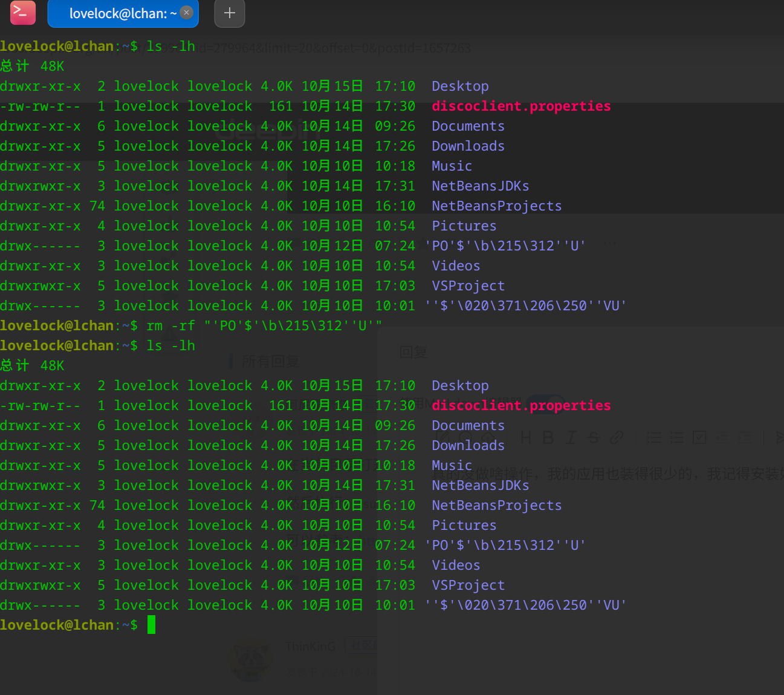Select the lovelock@lchan: ~ tab
Image resolution: width=784 pixels, height=695 pixels.
(x=123, y=13)
